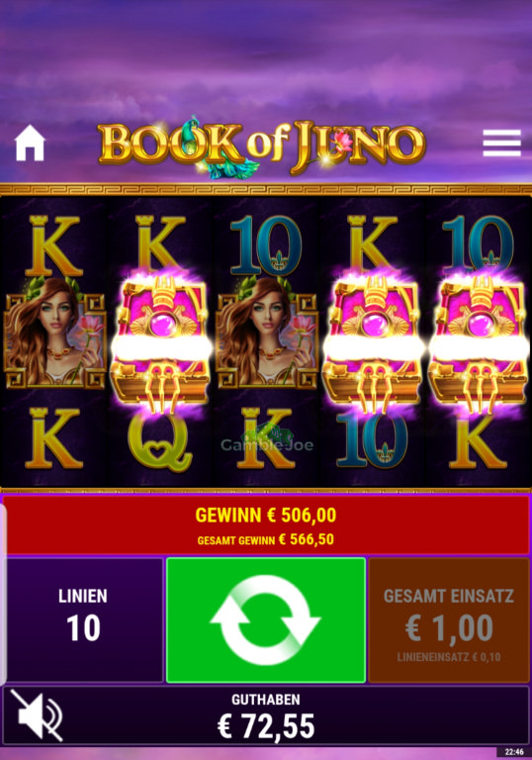Screen dimensions: 532x760
Task: Click the glowing book on fourth reel
Action: 373,339
